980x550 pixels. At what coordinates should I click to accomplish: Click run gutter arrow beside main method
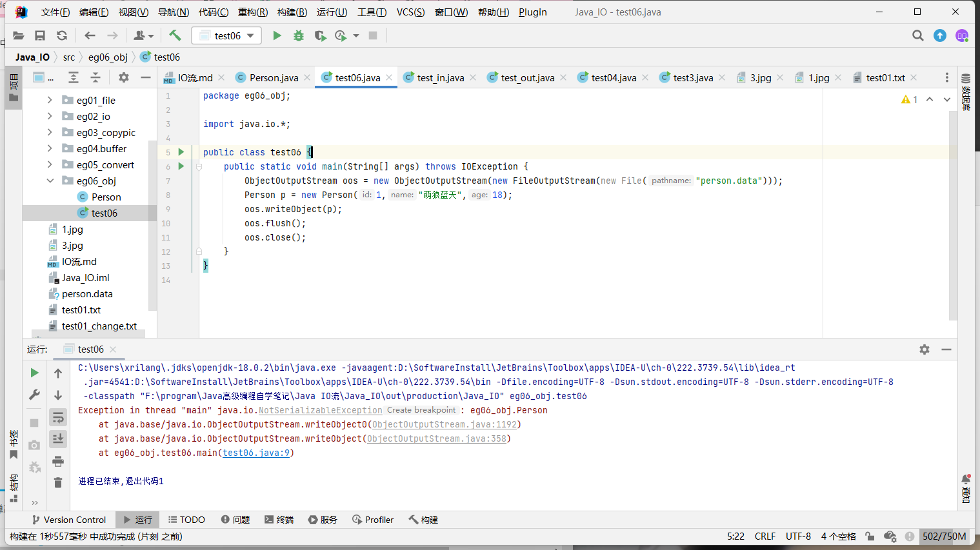point(181,166)
